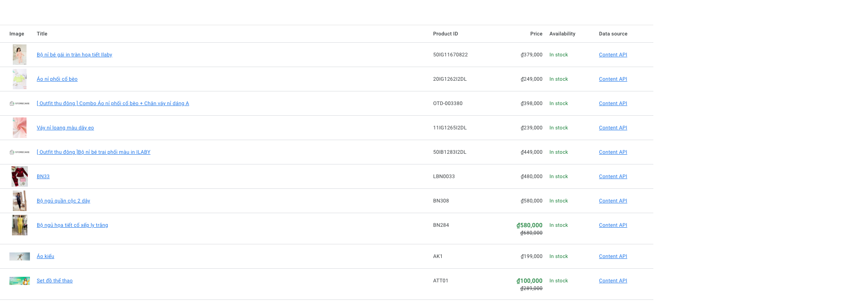The width and height of the screenshot is (868, 302).
Task: Click price ₫379,000 cell
Action: (x=531, y=55)
